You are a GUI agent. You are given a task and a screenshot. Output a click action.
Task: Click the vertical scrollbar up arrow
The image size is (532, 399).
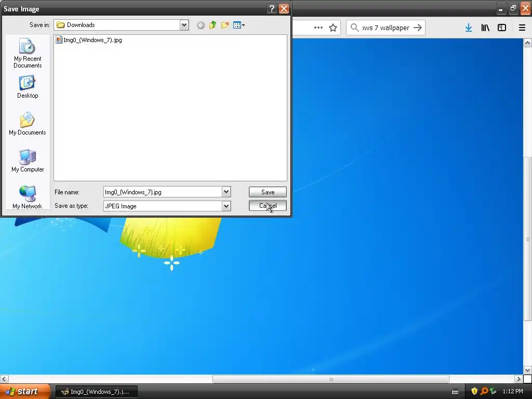pos(528,43)
